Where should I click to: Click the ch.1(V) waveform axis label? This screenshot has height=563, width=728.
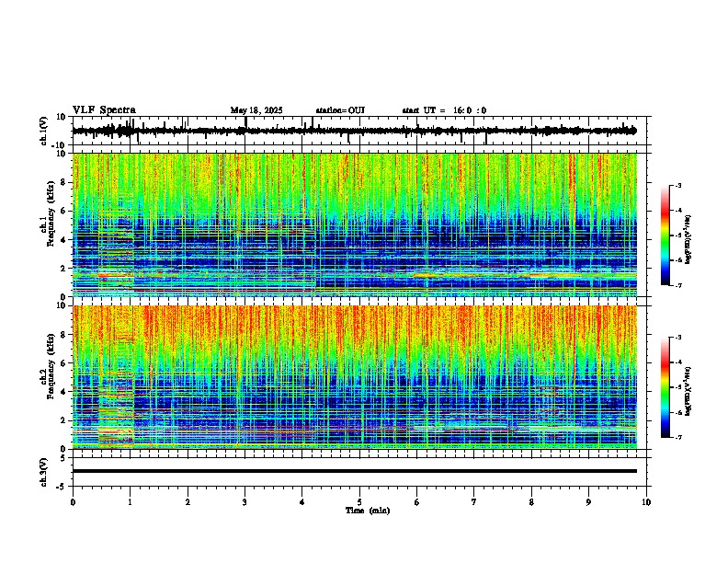point(44,131)
